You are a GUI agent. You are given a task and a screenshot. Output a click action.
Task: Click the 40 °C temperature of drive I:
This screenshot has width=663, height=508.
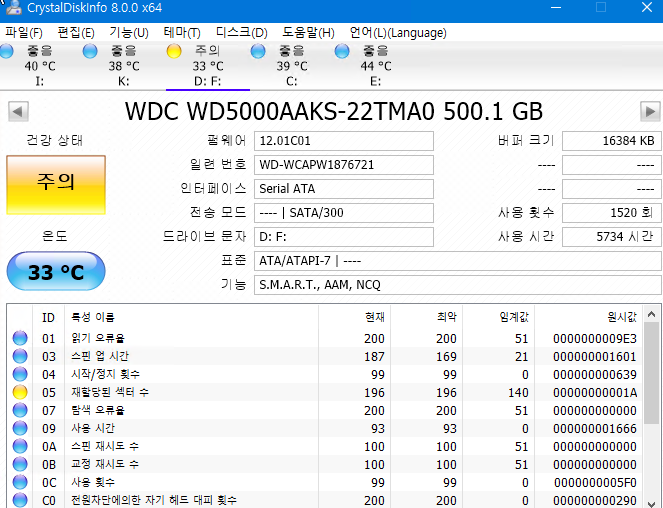(40, 66)
